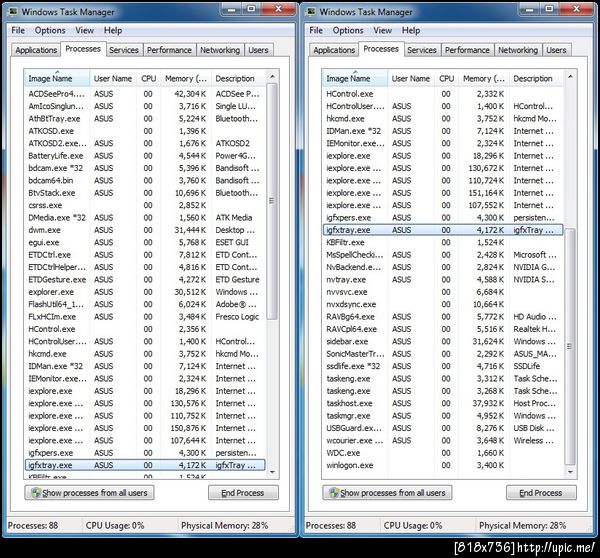Open Options menu in right Task Manager

(x=348, y=30)
